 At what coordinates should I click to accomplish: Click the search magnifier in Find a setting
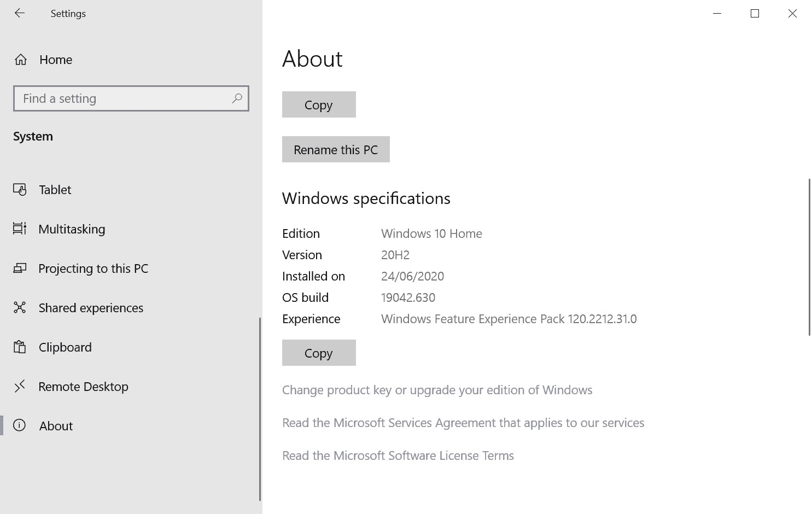pyautogui.click(x=237, y=98)
